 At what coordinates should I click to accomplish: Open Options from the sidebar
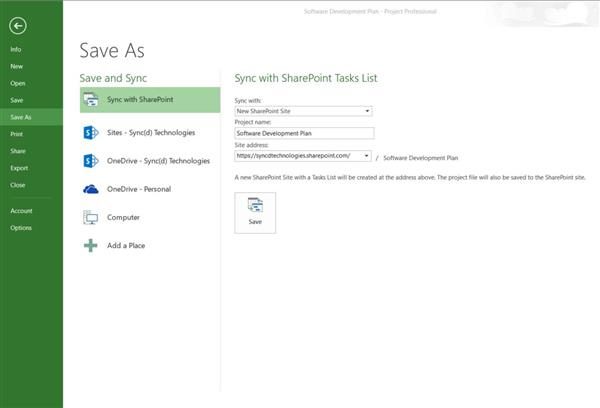21,228
